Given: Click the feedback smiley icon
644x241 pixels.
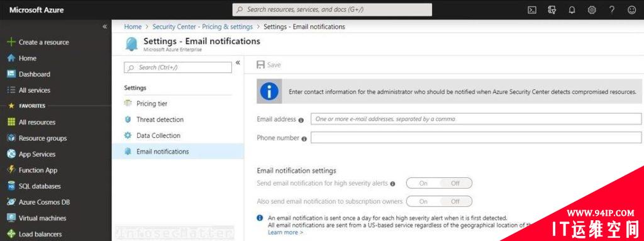Looking at the screenshot, I should click(x=631, y=10).
